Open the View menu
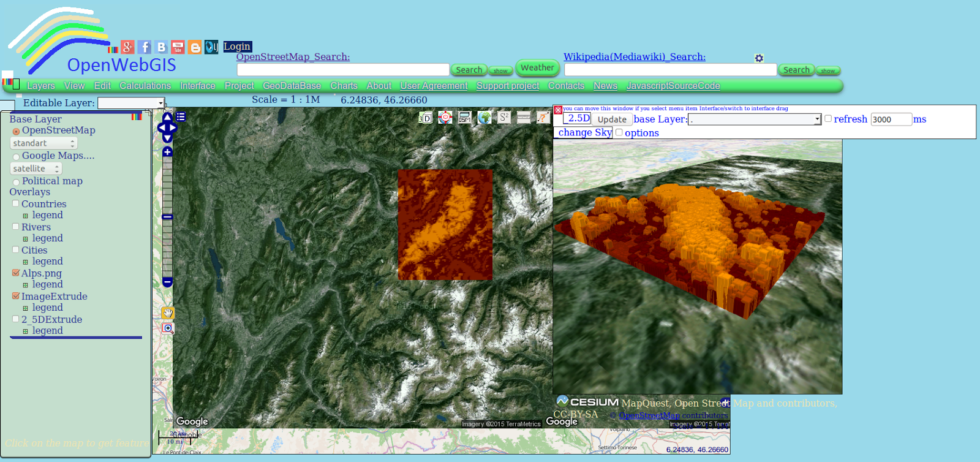The height and width of the screenshot is (462, 980). pyautogui.click(x=74, y=86)
